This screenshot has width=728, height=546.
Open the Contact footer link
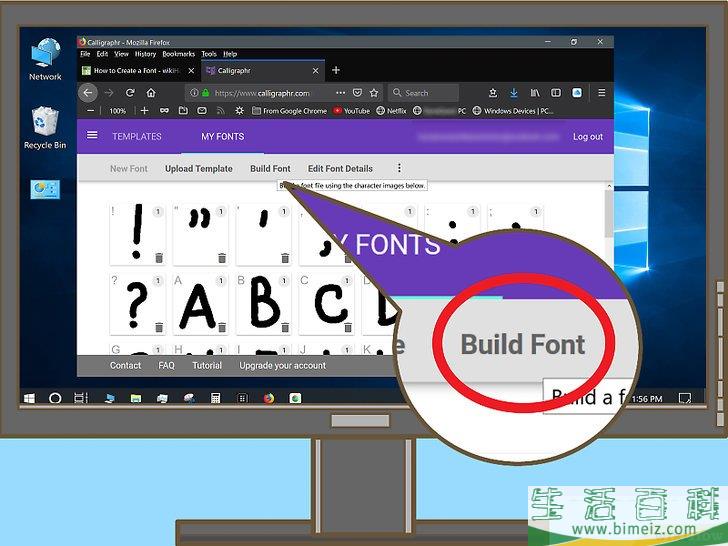(x=125, y=365)
